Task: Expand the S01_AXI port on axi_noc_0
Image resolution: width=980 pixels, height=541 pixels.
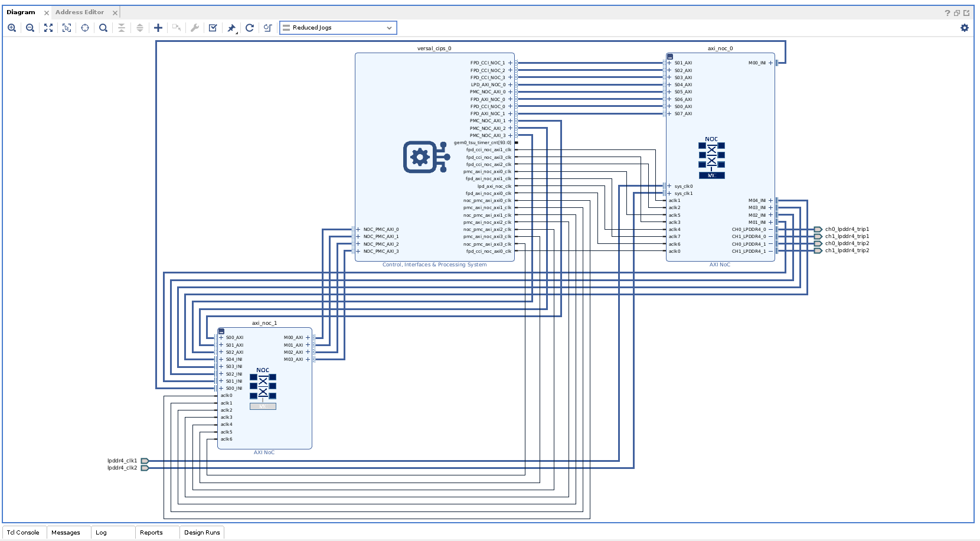Action: [669, 63]
